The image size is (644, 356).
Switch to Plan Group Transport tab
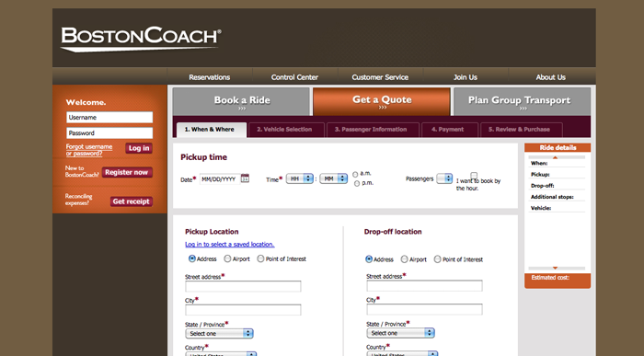pyautogui.click(x=522, y=101)
